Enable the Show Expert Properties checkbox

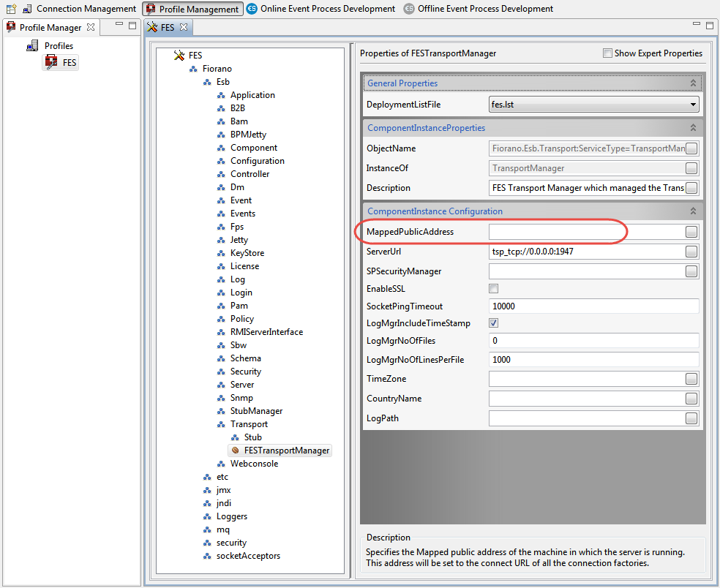click(607, 53)
